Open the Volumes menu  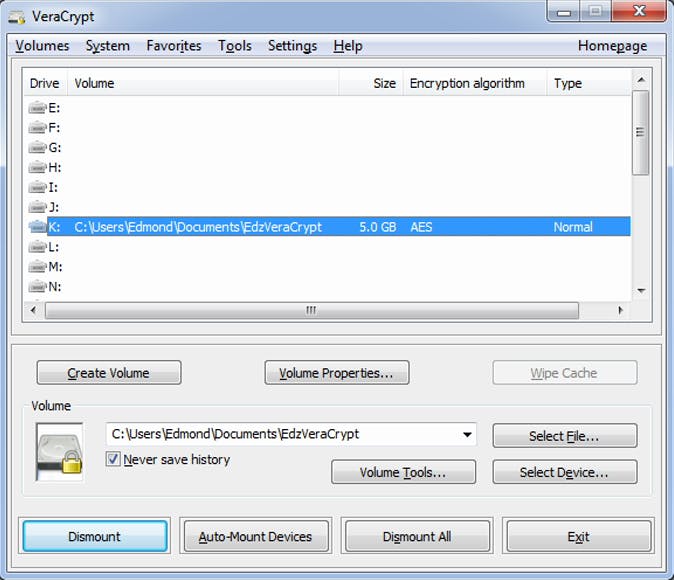click(42, 46)
